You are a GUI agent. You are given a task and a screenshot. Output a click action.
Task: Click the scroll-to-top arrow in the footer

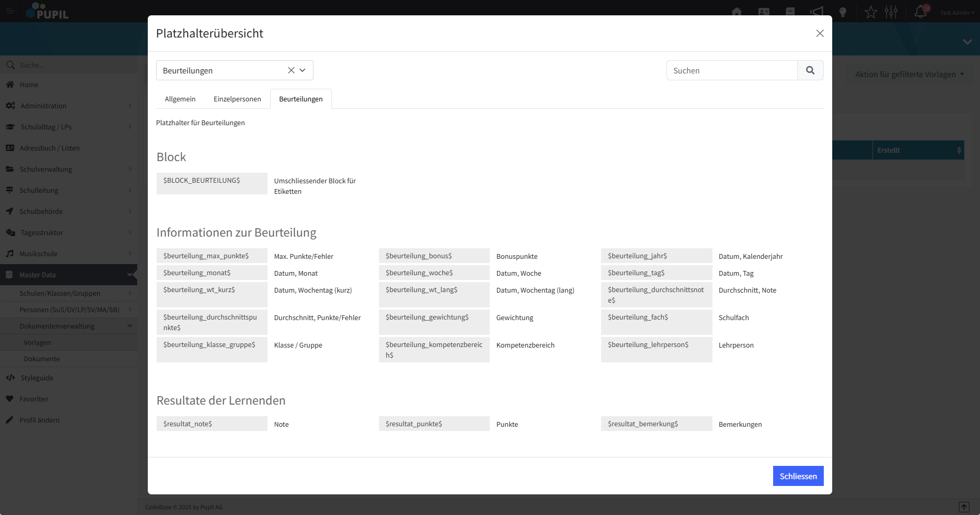(964, 507)
